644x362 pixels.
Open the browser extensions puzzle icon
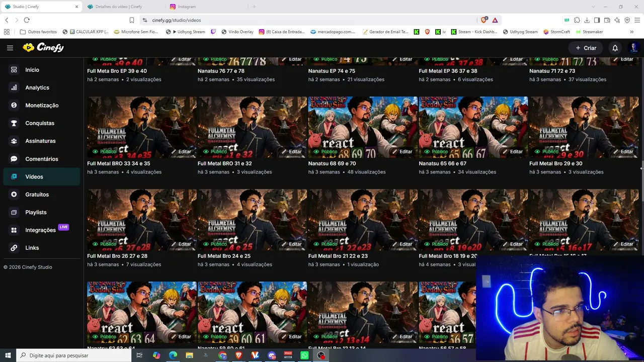(577, 20)
